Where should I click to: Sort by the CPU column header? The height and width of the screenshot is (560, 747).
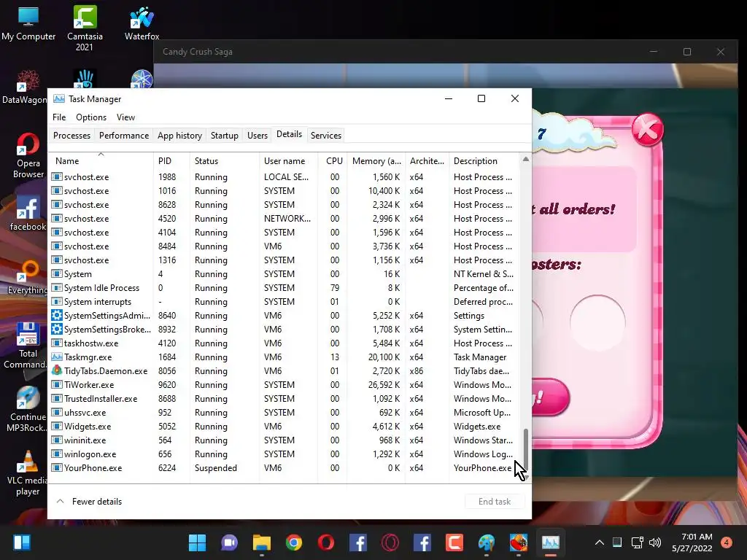click(333, 161)
